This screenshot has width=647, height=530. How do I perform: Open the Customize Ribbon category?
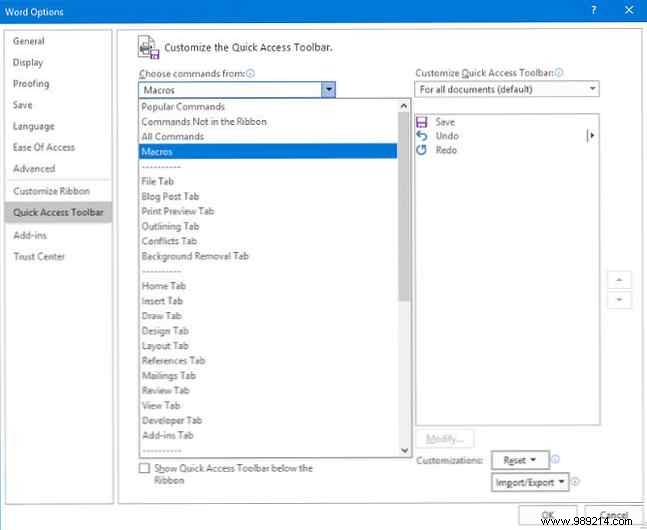coord(59,191)
